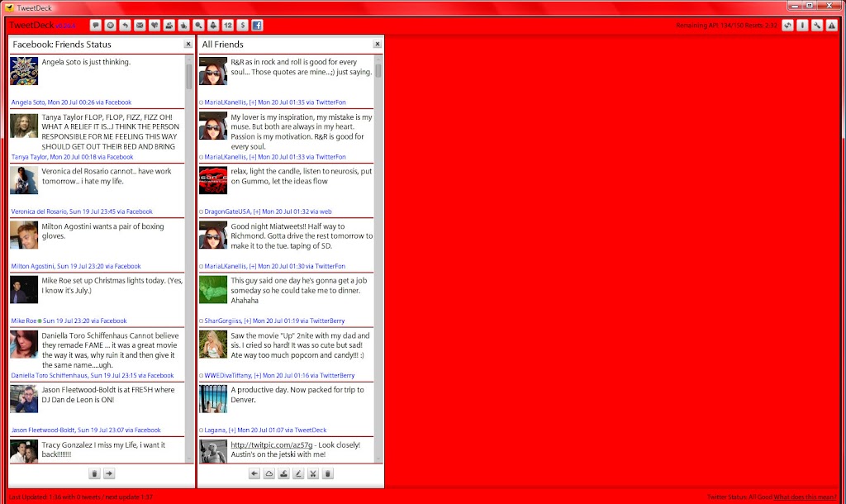Click the warning triangle icon at top right
The width and height of the screenshot is (846, 504).
[831, 26]
